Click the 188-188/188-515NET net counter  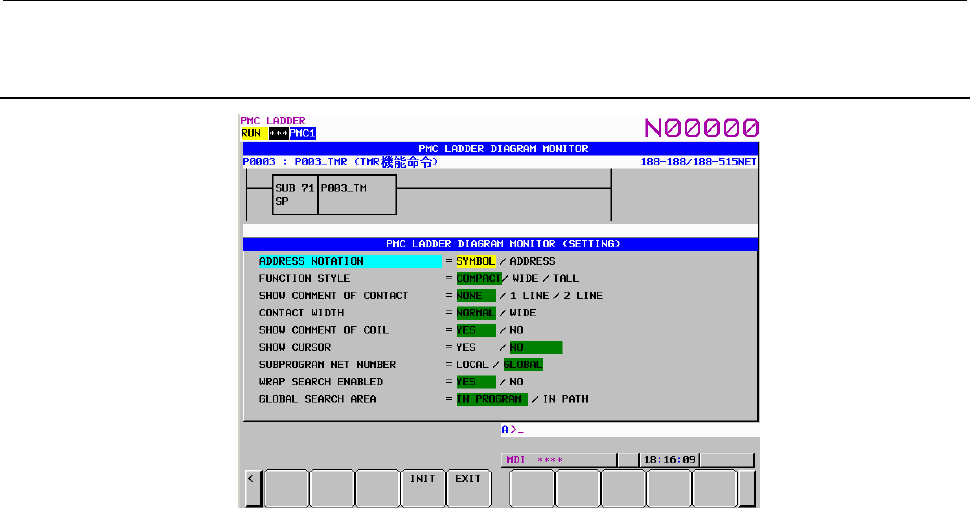(x=698, y=162)
